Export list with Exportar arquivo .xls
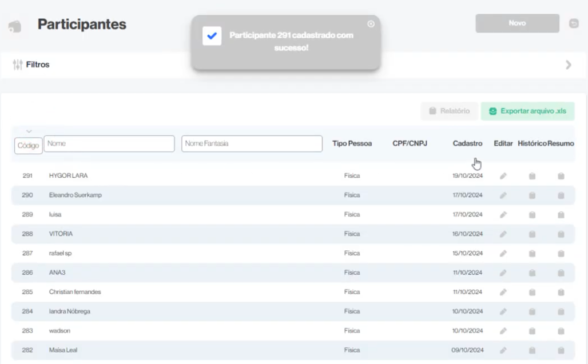Image resolution: width=588 pixels, height=364 pixels. 527,111
